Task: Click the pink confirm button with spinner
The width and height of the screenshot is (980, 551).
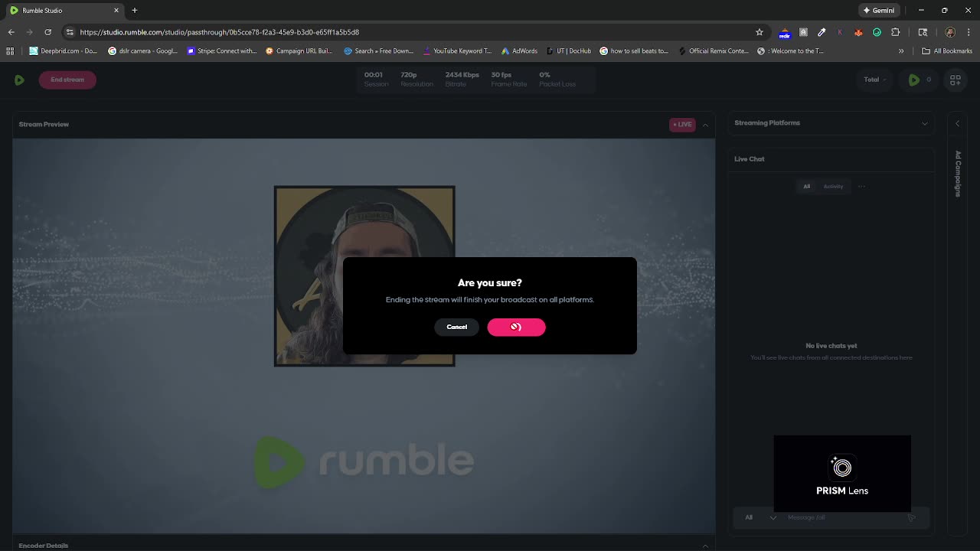Action: (x=516, y=327)
